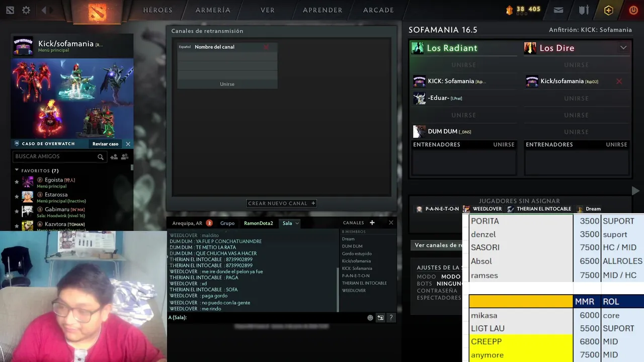Click the chat messages scrollbar
644x362 pixels.
[338, 289]
